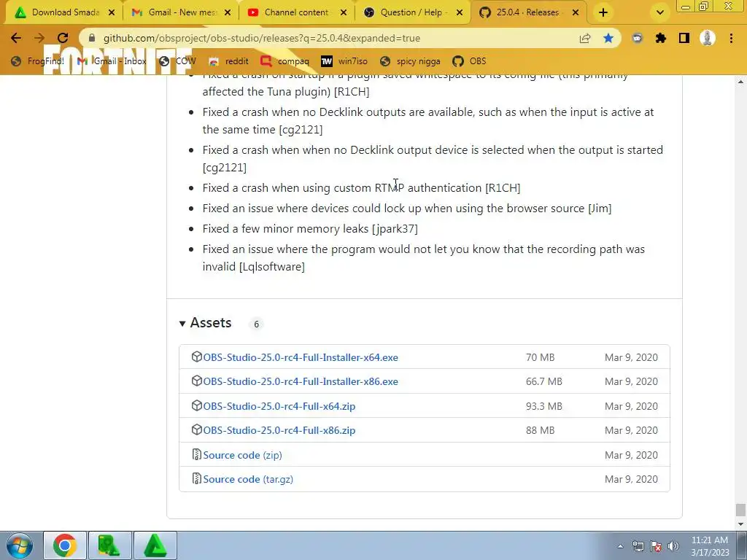Switch to Gmail New message tab
The image size is (747, 560).
pyautogui.click(x=181, y=12)
